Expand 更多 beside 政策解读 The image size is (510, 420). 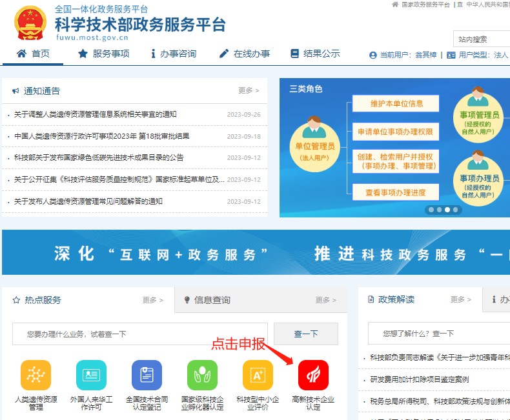[x=461, y=299]
